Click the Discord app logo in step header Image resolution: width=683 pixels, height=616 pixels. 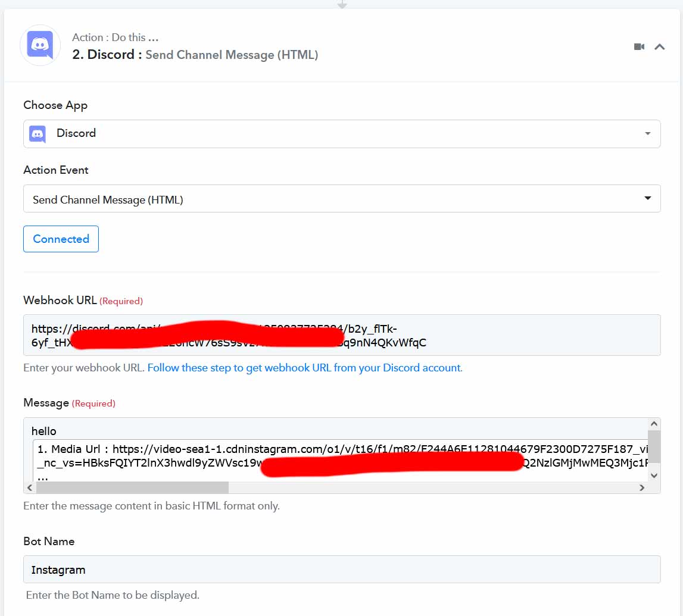tap(40, 45)
